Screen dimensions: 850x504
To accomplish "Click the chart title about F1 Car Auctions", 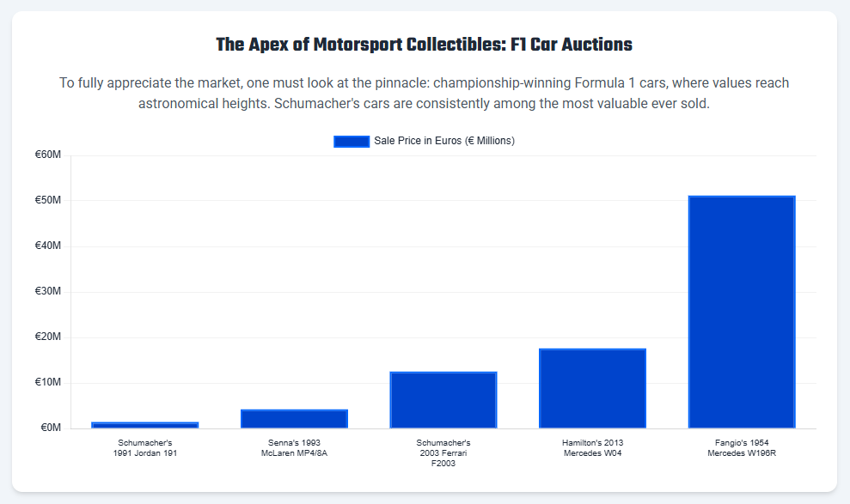I will (425, 45).
